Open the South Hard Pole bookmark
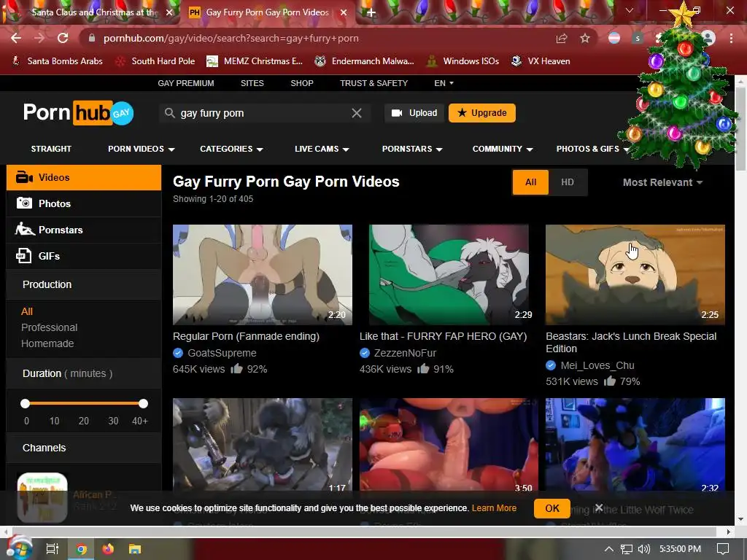This screenshot has width=747, height=560. (x=156, y=61)
